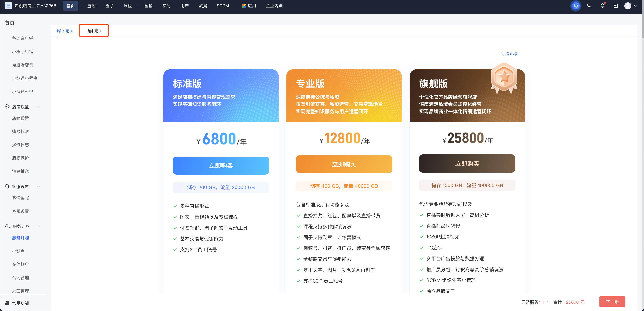Open the store icon in header
This screenshot has width=644, height=311.
615,6
